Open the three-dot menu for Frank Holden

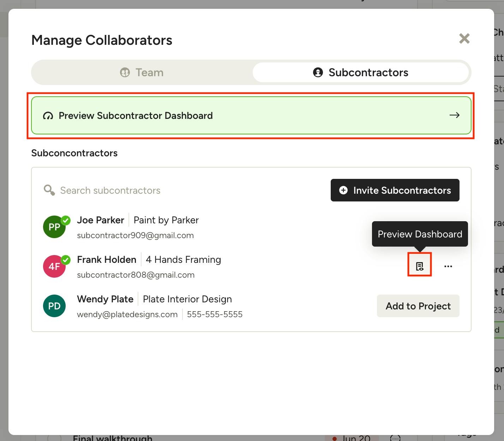click(448, 266)
